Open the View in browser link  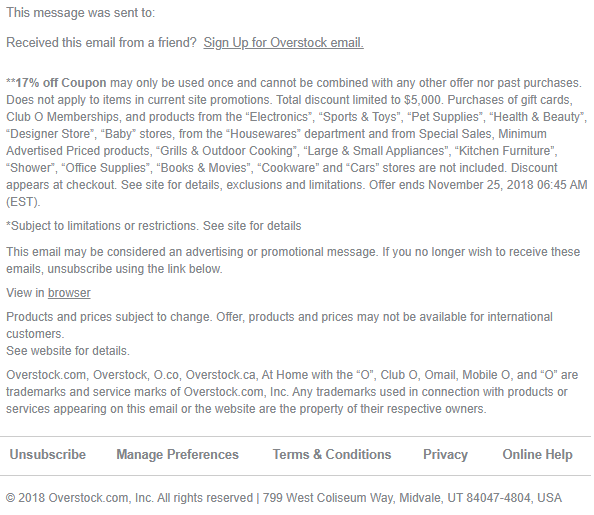point(69,293)
